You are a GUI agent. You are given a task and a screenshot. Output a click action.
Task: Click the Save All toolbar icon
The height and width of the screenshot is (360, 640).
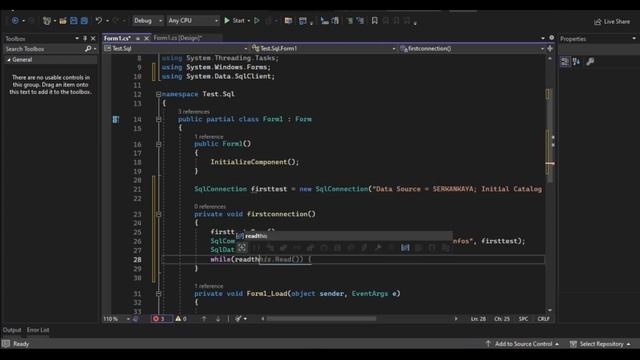(84, 20)
